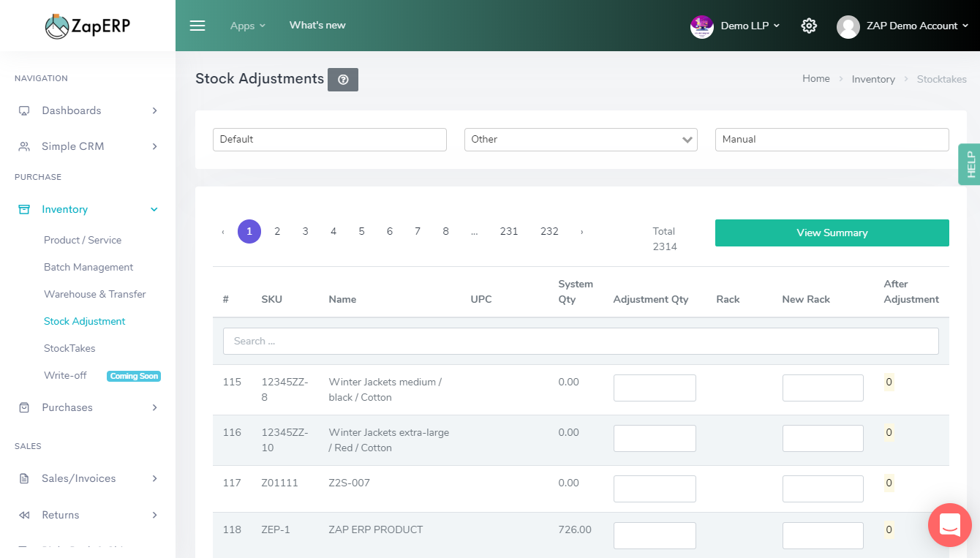980x558 pixels.
Task: Click Adjustment Qty field for row 116
Action: tap(655, 439)
